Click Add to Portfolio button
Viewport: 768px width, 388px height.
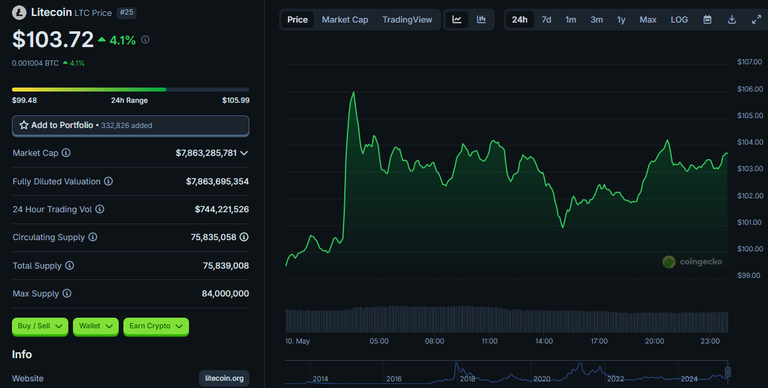[130, 125]
